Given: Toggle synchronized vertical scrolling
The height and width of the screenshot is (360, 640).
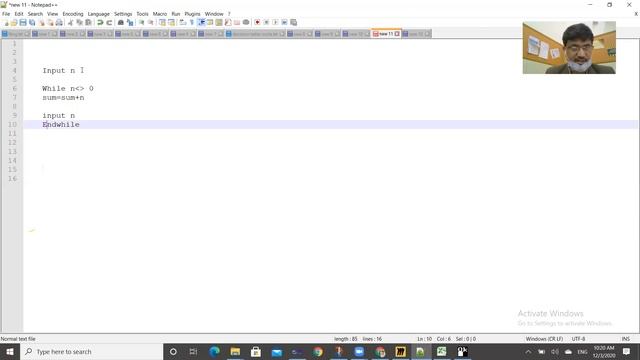Looking at the screenshot, I should 162,22.
